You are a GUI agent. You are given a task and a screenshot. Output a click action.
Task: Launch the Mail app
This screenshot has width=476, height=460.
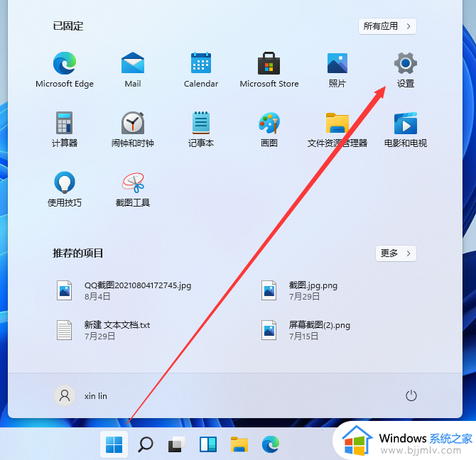coord(133,70)
